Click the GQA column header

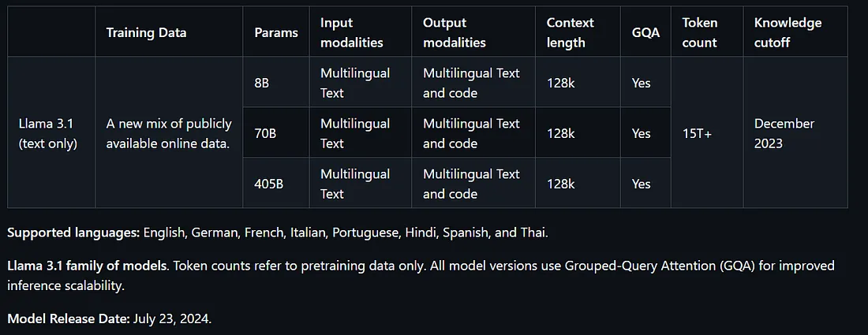[645, 32]
